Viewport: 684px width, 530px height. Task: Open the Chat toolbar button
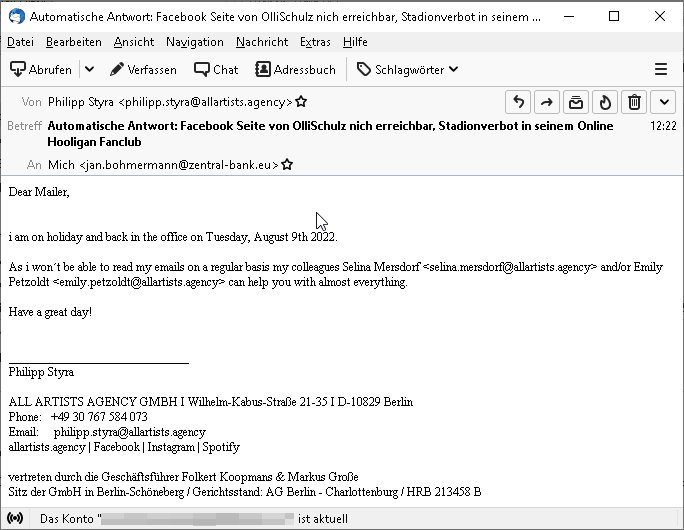(x=216, y=69)
